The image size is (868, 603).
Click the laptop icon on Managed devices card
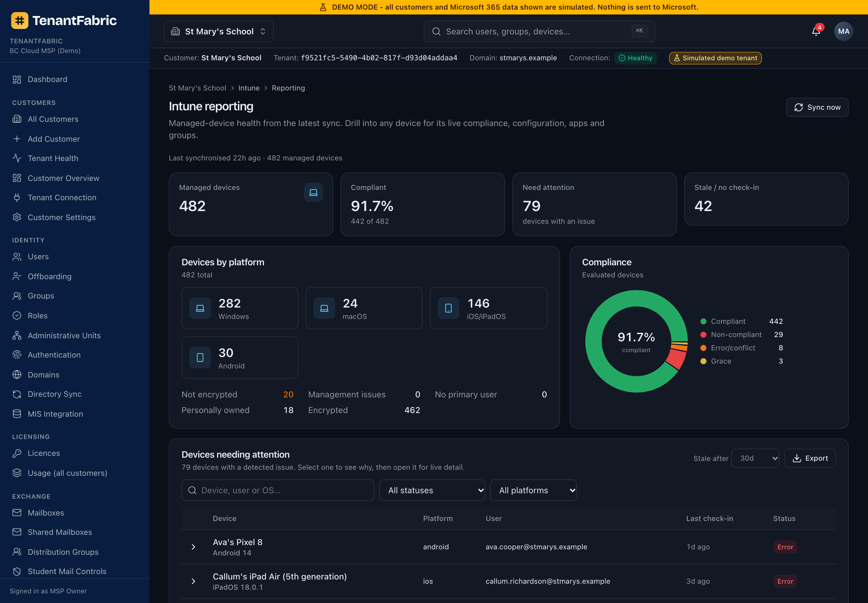point(313,192)
